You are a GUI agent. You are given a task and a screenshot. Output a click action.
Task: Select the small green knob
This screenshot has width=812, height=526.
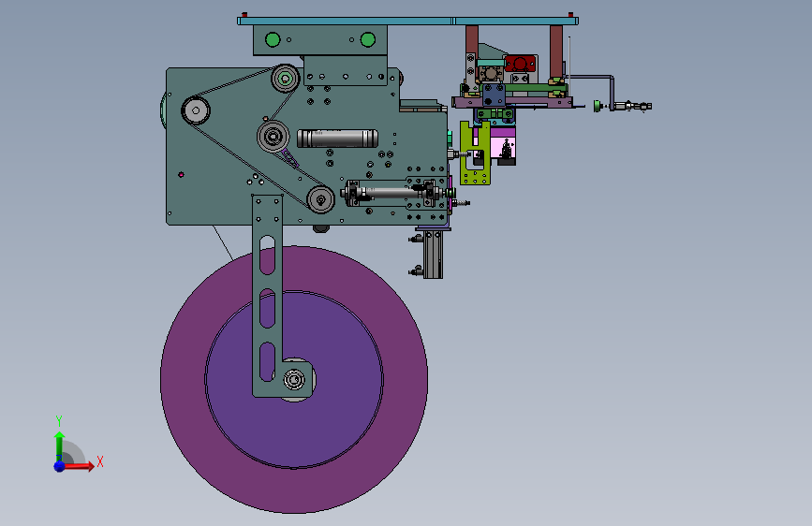[598, 106]
